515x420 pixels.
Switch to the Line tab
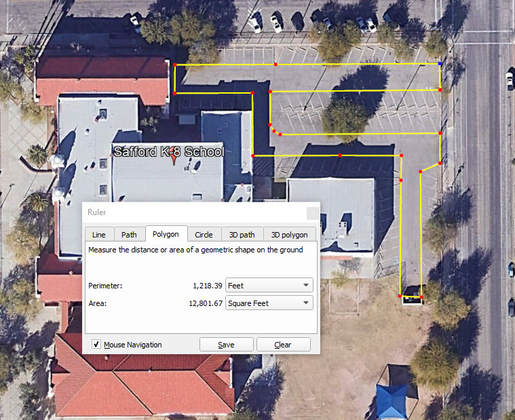[x=99, y=235]
